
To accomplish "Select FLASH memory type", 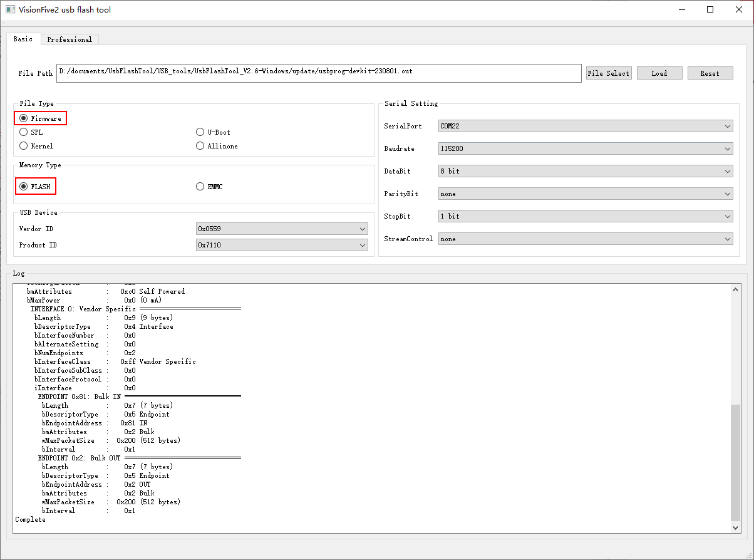I will click(x=35, y=187).
